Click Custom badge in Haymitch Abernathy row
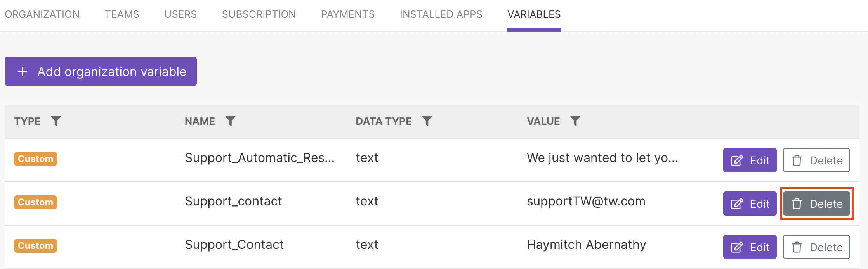The height and width of the screenshot is (269, 868). (35, 246)
